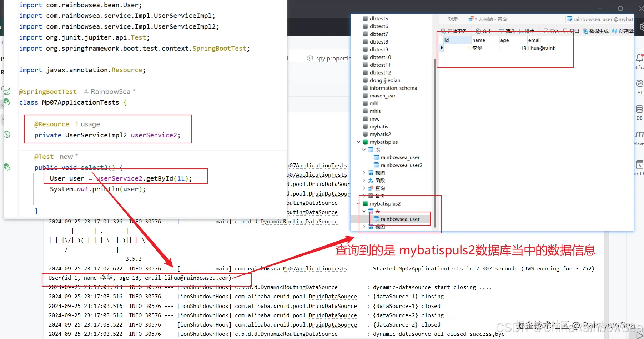Click the dbtest5 database icon
The image size is (644, 339).
point(365,19)
